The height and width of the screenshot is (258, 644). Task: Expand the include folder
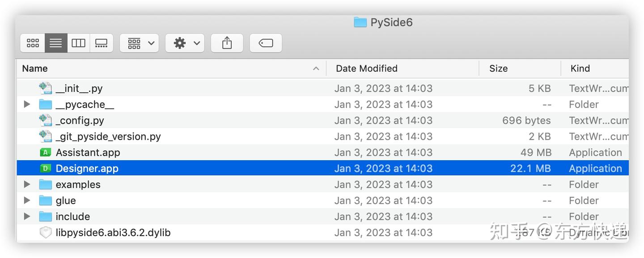tap(27, 216)
